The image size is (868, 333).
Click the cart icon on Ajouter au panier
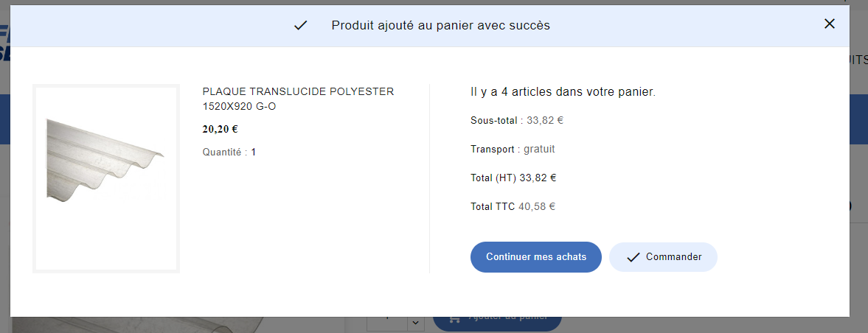point(455,318)
